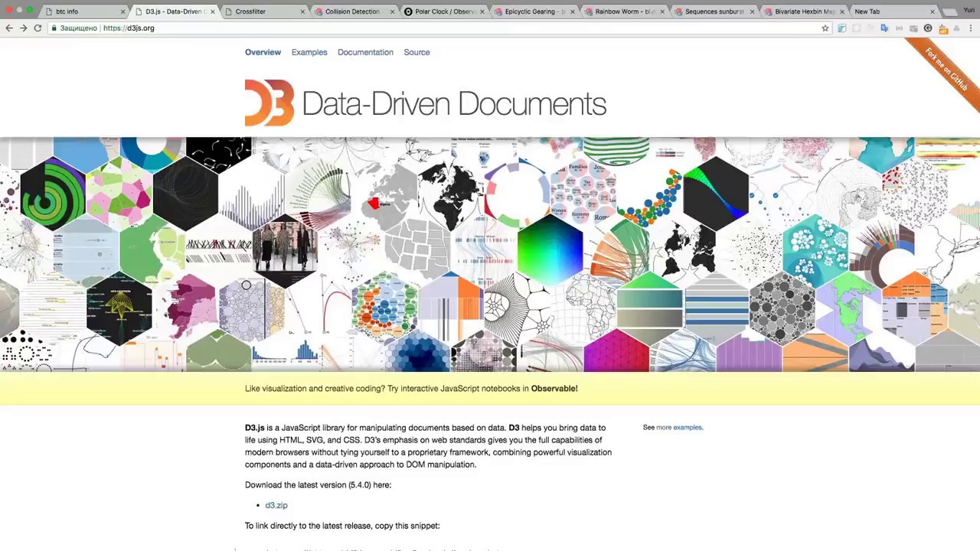Open the teal hexagon with white bubble clusters
The image size is (980, 551).
coord(815,249)
